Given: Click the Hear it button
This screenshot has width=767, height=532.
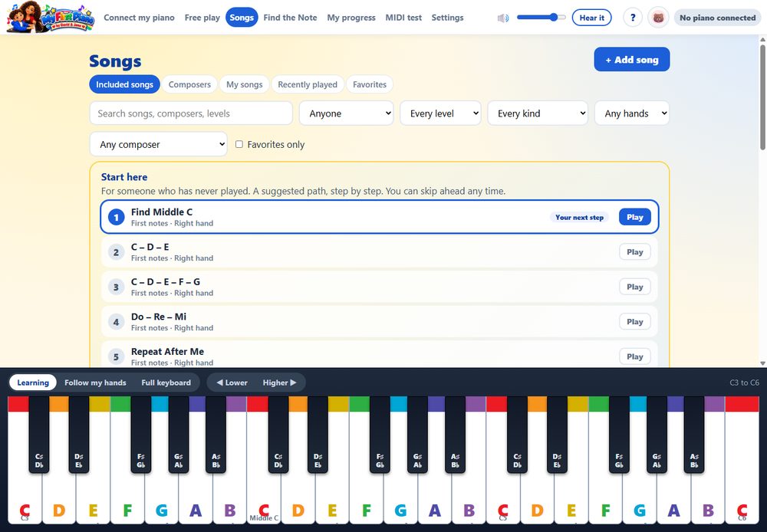Looking at the screenshot, I should (591, 18).
